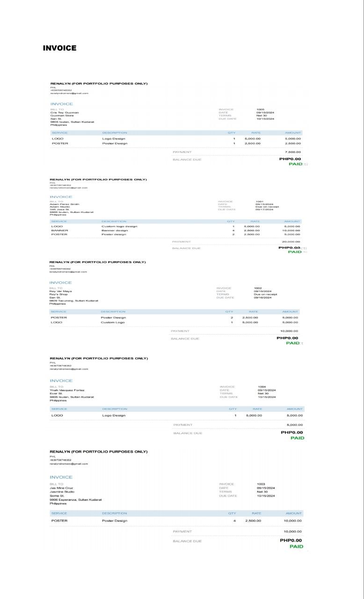The image size is (364, 599).
Task: Click the Custom Logo description text
Action: [113, 322]
